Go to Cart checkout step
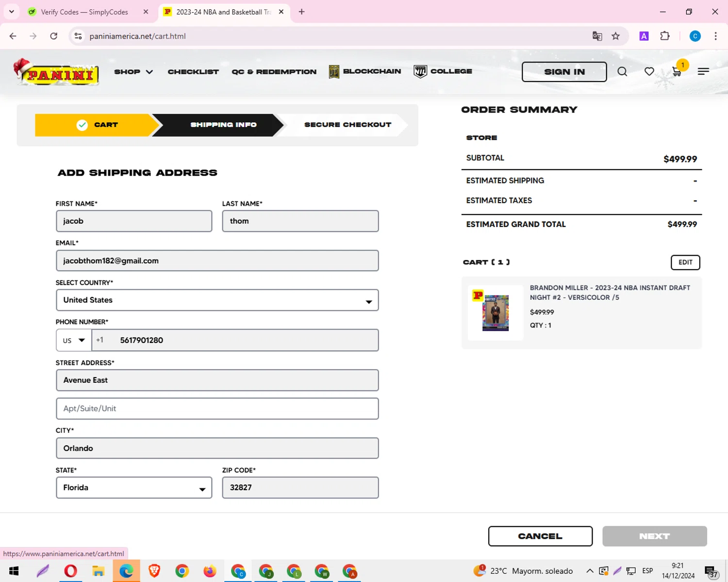728x582 pixels. pos(97,125)
